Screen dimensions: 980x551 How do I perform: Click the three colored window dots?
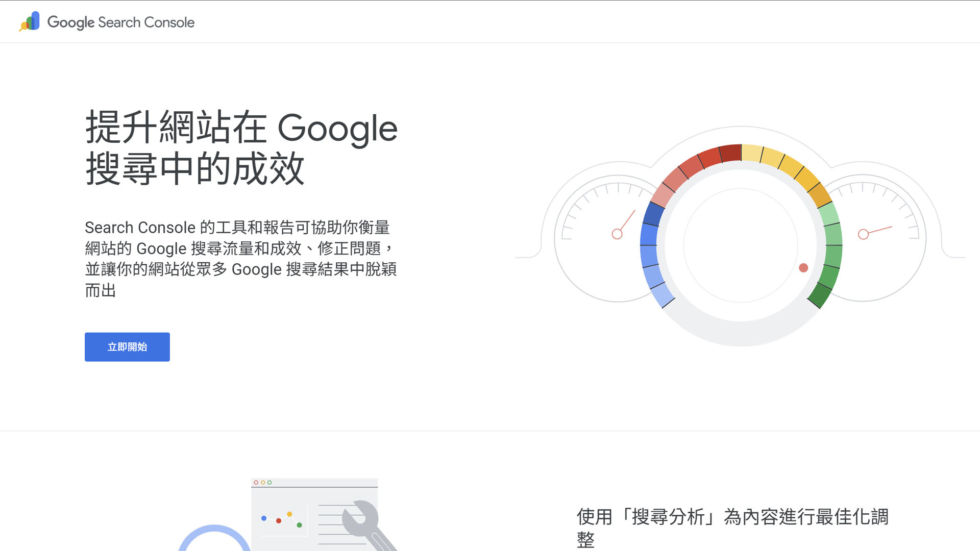(x=263, y=482)
